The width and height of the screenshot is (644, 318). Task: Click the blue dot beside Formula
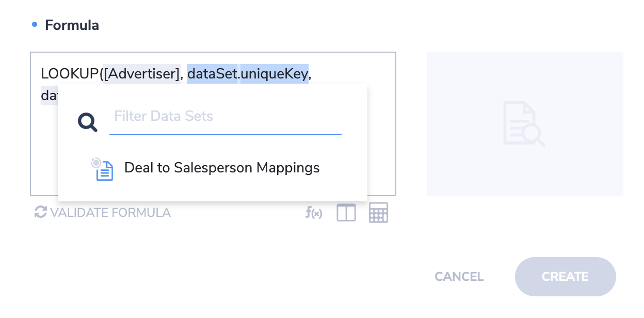pyautogui.click(x=35, y=24)
